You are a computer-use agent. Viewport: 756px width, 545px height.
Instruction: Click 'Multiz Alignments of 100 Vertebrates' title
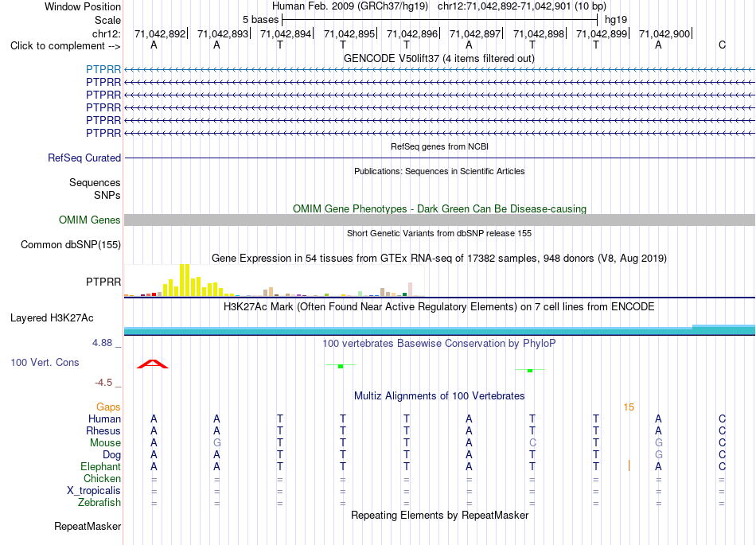[439, 395]
